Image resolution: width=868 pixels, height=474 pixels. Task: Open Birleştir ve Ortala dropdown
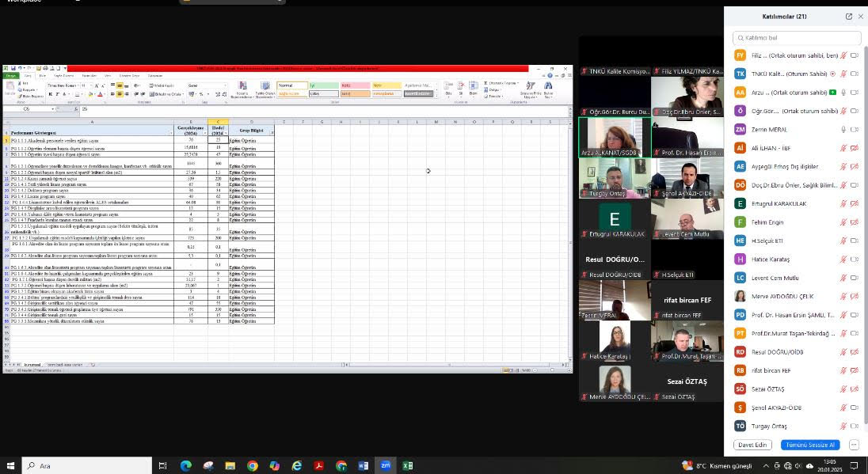pyautogui.click(x=183, y=95)
